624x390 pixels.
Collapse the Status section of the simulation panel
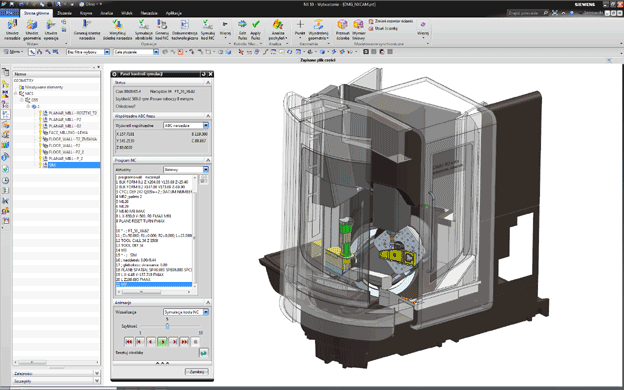coord(208,82)
